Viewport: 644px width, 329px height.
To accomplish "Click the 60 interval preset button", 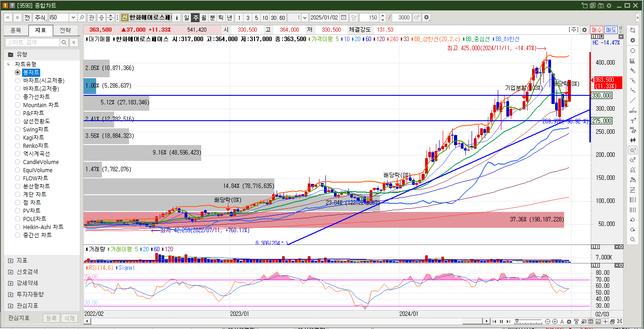I will tap(282, 18).
